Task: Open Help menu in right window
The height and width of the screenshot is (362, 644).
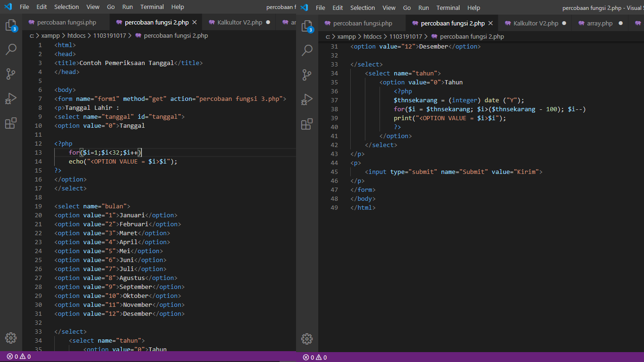Action: (474, 8)
